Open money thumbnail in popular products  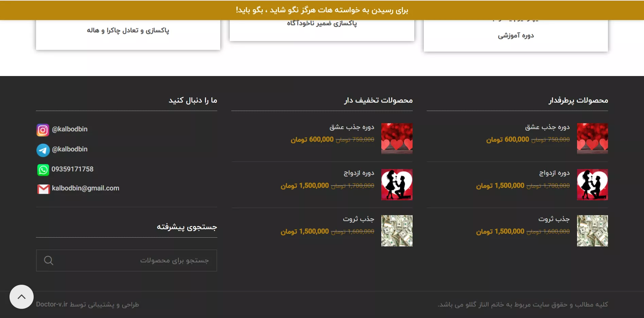click(592, 231)
